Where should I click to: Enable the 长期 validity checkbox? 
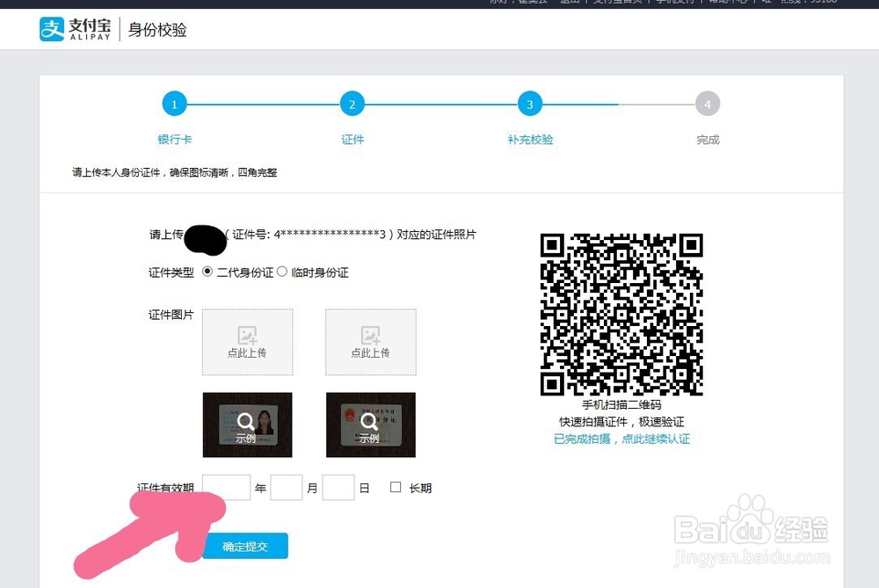(396, 486)
